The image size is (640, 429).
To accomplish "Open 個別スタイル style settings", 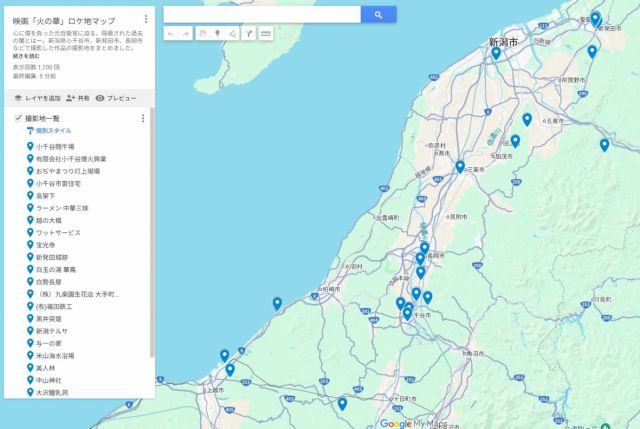I will [53, 131].
